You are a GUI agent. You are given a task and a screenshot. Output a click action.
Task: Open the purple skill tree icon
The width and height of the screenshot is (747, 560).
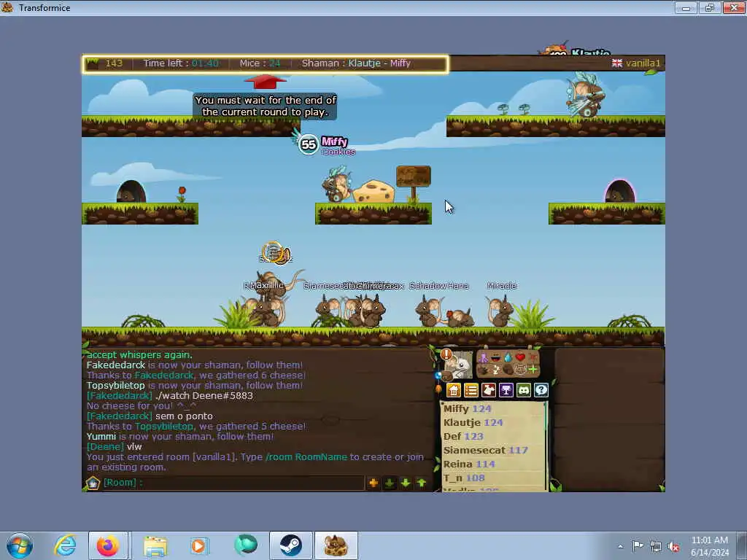pos(506,391)
